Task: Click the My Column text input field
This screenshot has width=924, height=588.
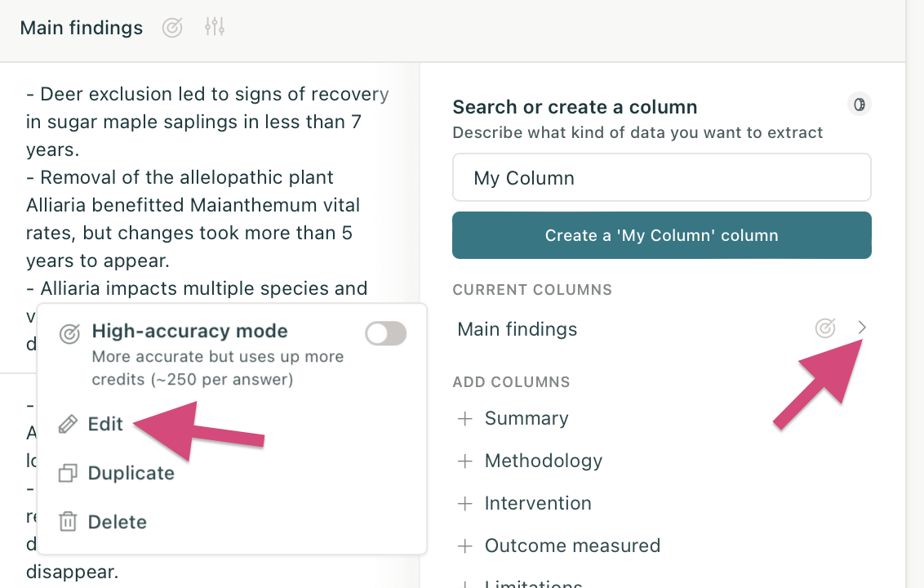Action: (x=662, y=177)
